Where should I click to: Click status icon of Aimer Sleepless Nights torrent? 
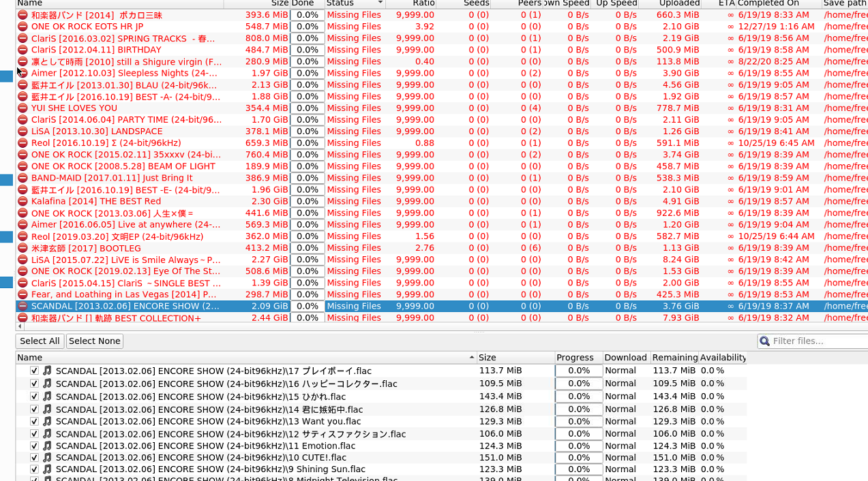point(23,73)
